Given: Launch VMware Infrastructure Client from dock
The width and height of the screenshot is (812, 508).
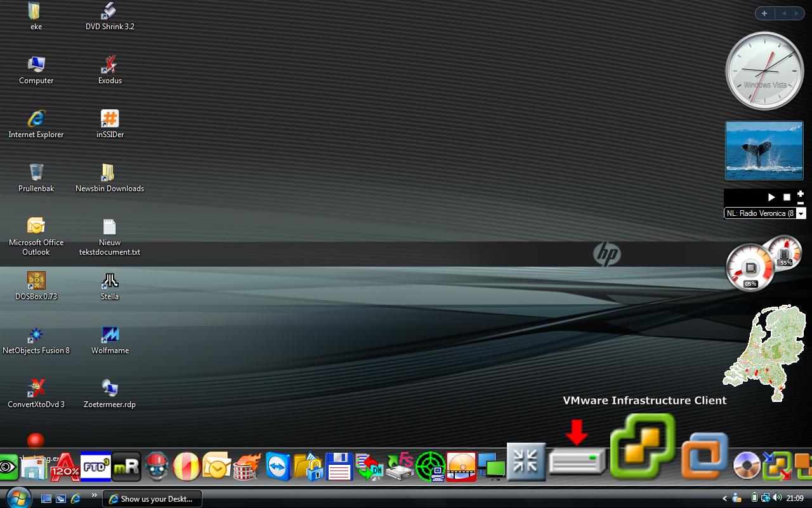Looking at the screenshot, I should coord(643,446).
